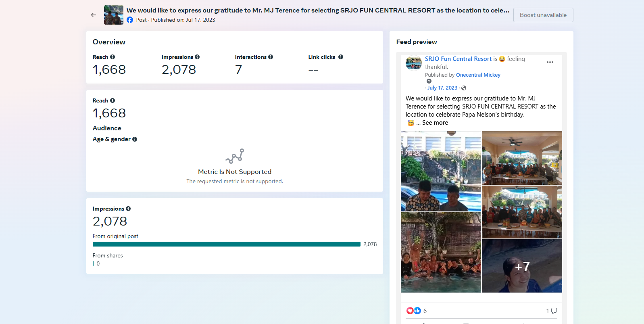Open the +7 more photos thumbnail

522,266
